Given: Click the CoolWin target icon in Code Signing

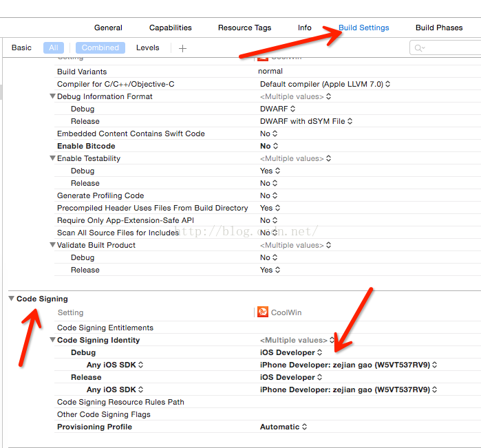Looking at the screenshot, I should [263, 312].
